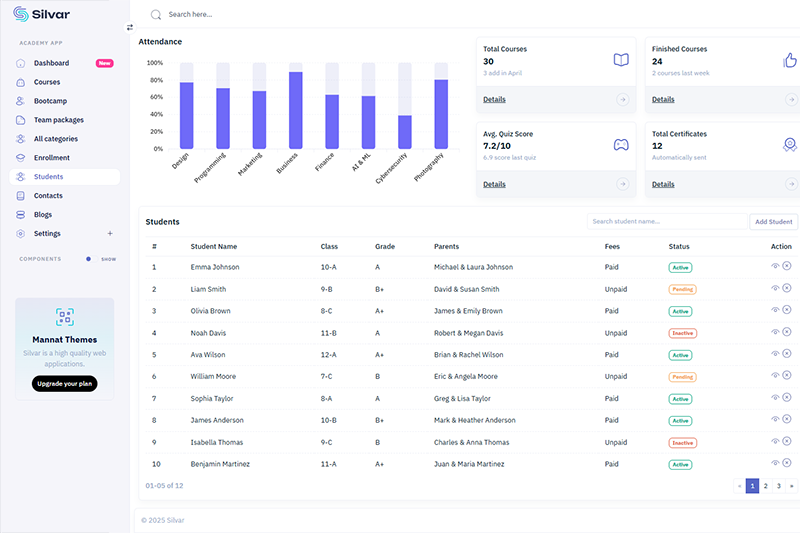Open Enrollment in the sidebar menu
This screenshot has height=533, width=800.
(x=52, y=158)
